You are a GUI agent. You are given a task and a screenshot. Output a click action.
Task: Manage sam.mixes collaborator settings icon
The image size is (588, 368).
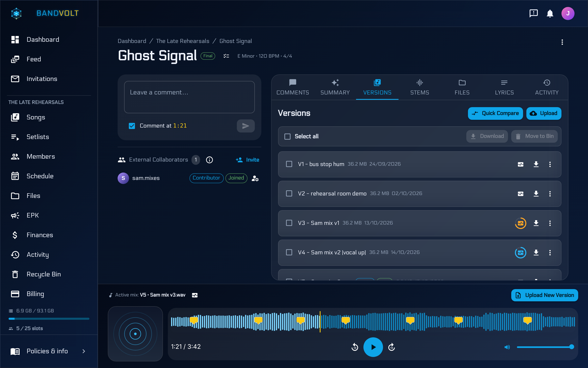(x=255, y=178)
